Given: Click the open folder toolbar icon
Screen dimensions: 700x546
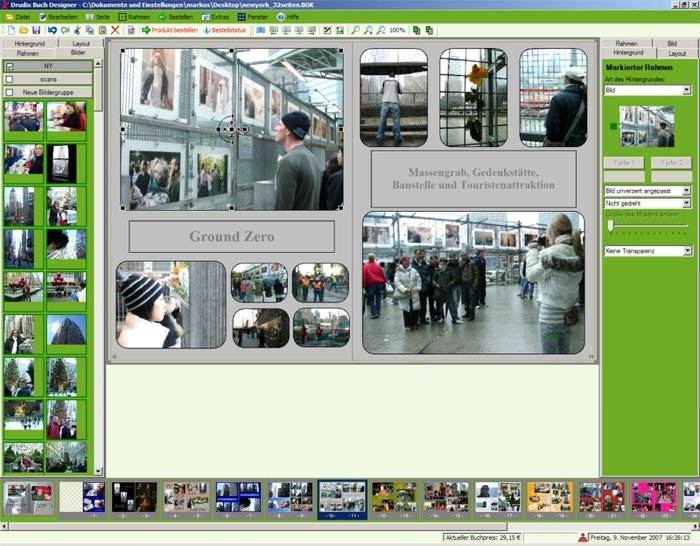Looking at the screenshot, I should (x=24, y=30).
